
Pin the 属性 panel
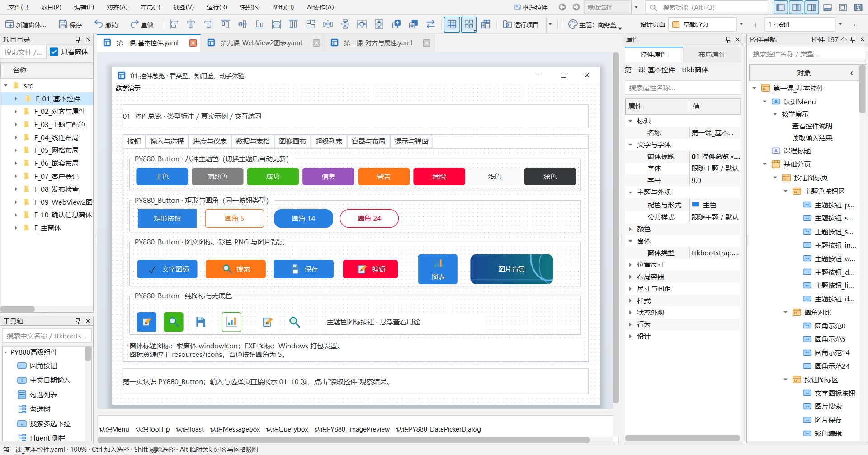(727, 39)
